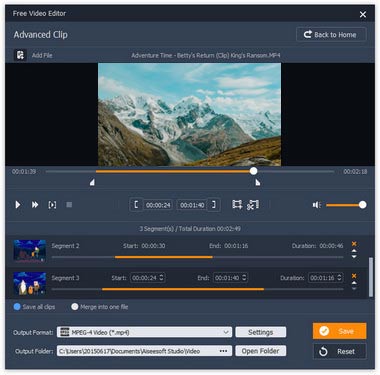
Task: Move Segment 3 up
Action: point(354,283)
